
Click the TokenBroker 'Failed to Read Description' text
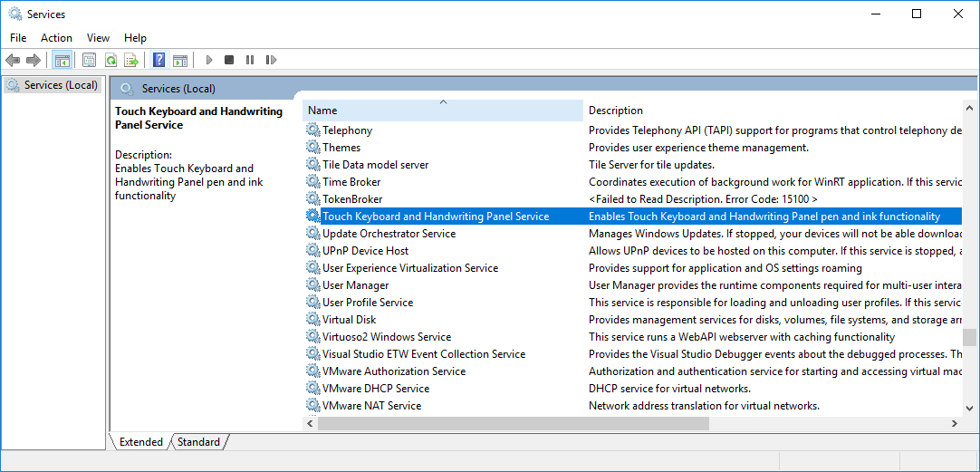pos(703,198)
